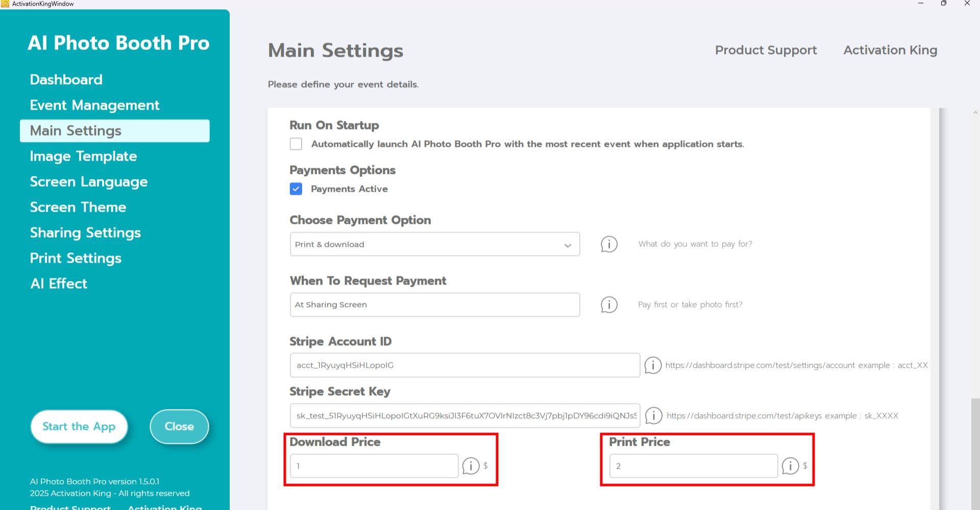Click the Close button in sidebar

179,426
